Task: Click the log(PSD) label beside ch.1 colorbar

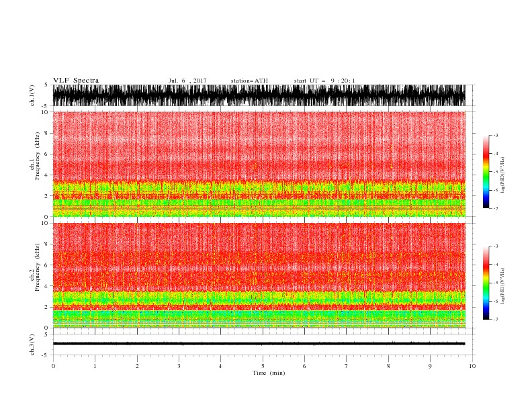Action: pos(502,175)
